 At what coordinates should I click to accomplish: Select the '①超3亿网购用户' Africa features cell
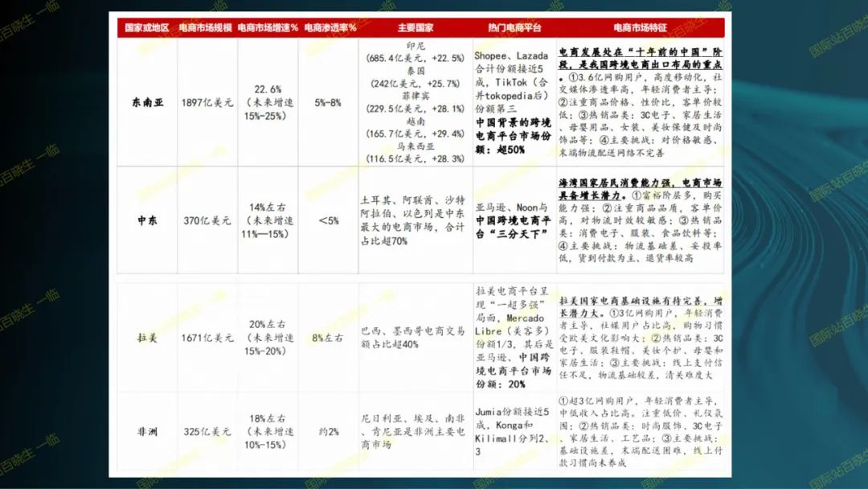[x=641, y=431]
